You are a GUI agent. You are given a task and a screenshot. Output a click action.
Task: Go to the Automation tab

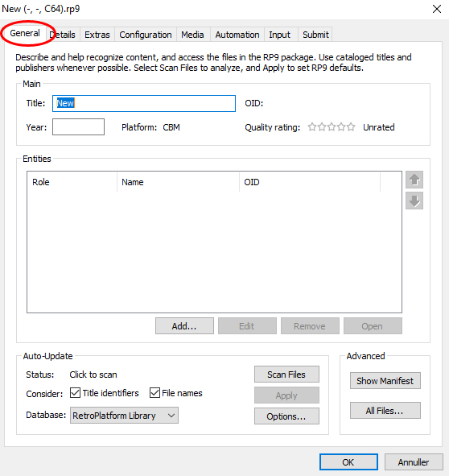pos(237,35)
